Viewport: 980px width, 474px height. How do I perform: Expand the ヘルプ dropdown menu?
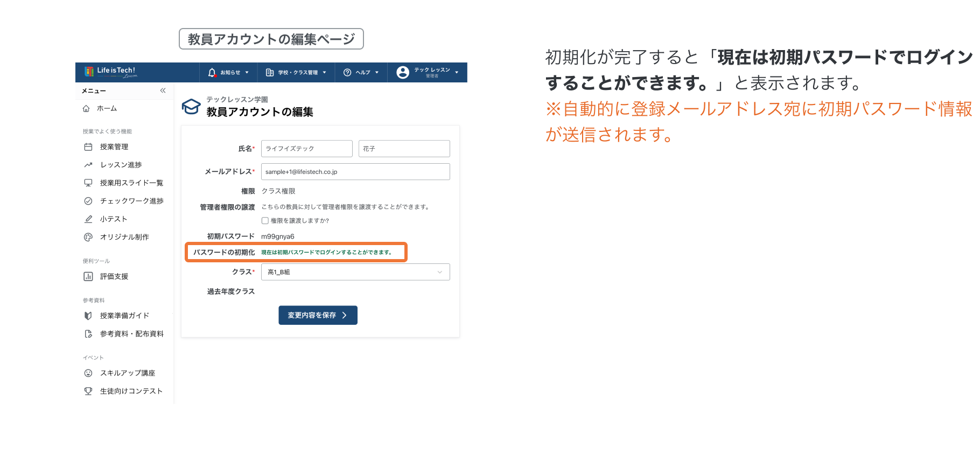pos(361,73)
